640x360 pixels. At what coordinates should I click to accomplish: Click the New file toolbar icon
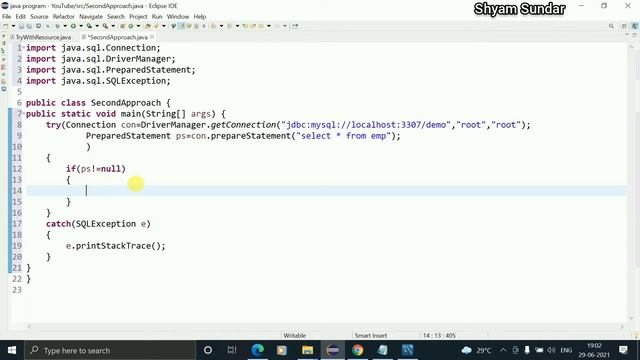[x=5, y=26]
